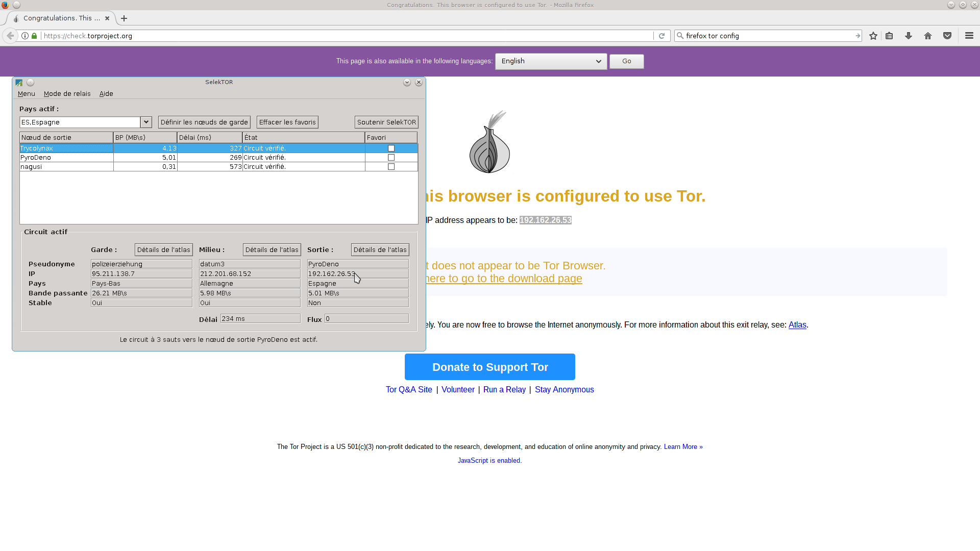Open Détails de l'atlas for Sortie node

380,249
